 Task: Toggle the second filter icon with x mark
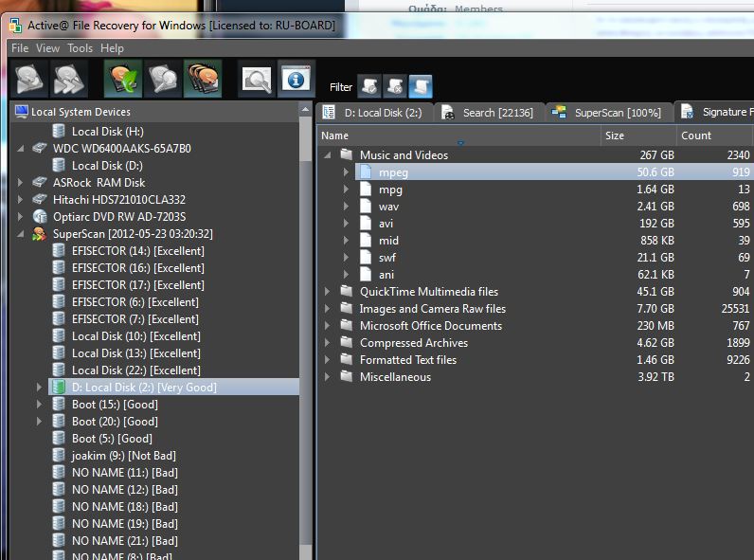395,86
